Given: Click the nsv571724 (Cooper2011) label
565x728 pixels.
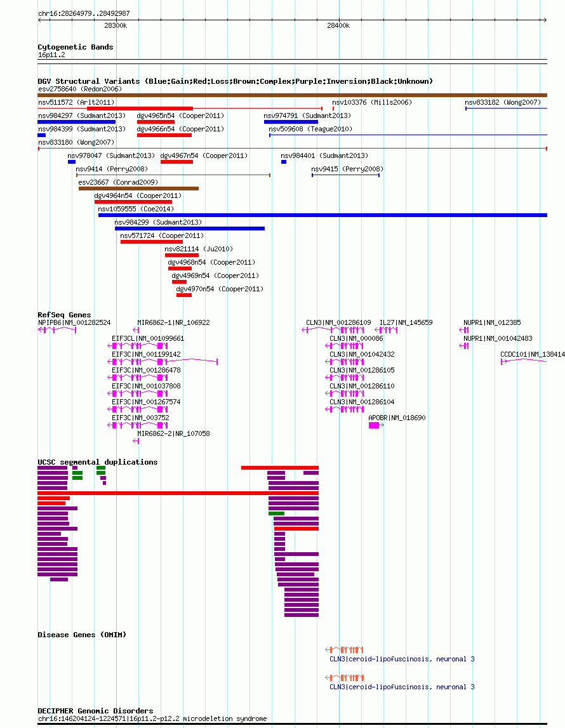Looking at the screenshot, I should pos(162,236).
